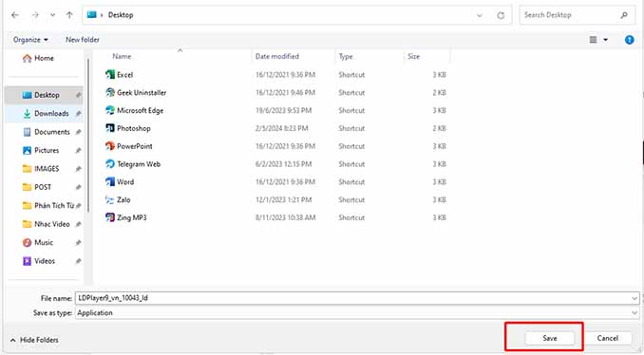Viewport: 644px width, 355px height.
Task: Go up one folder level
Action: click(69, 15)
